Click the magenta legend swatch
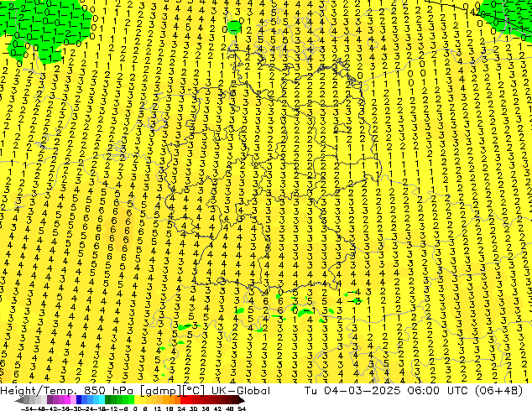This screenshot has height=411, width=532. coord(67,400)
